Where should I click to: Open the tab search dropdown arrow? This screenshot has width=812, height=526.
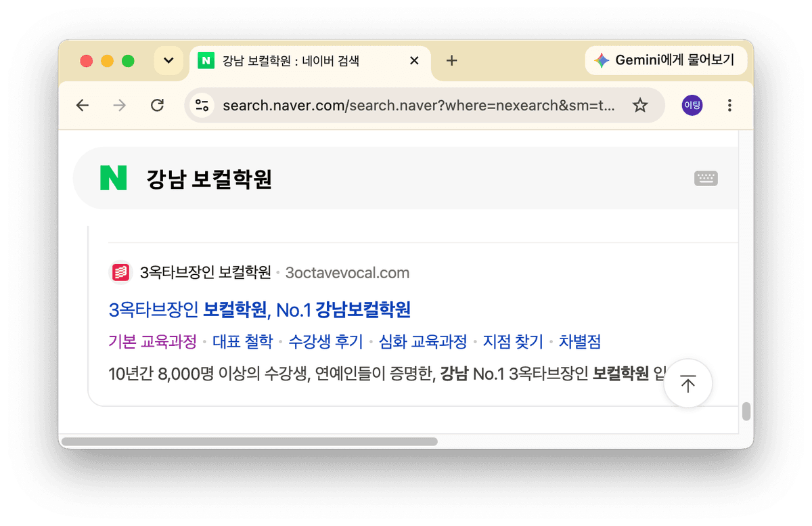coord(168,61)
